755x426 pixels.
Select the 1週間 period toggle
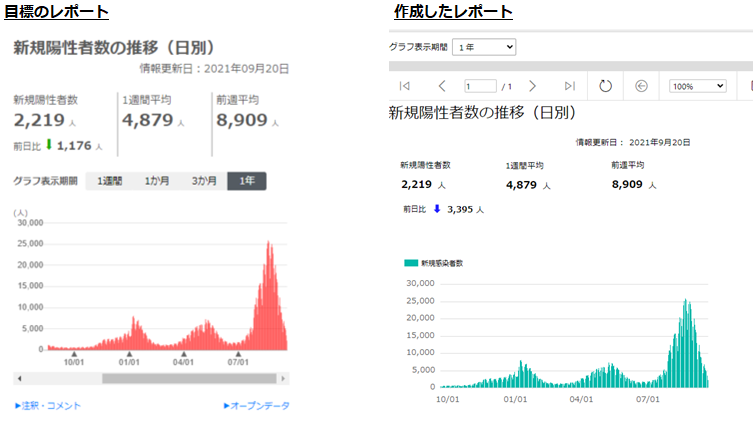[109, 181]
